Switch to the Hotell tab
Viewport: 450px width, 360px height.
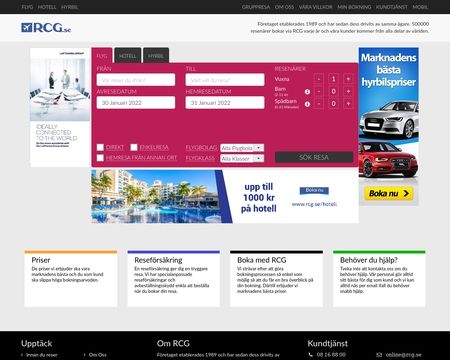click(128, 56)
